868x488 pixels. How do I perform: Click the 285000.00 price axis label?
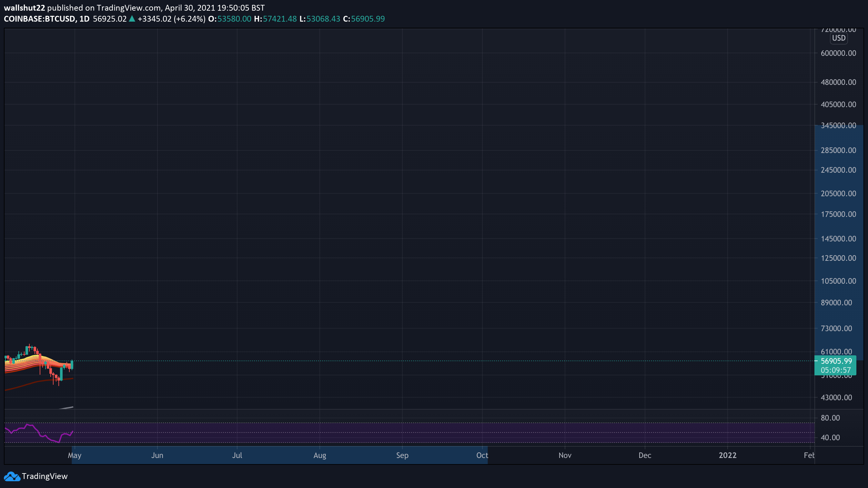pyautogui.click(x=838, y=150)
